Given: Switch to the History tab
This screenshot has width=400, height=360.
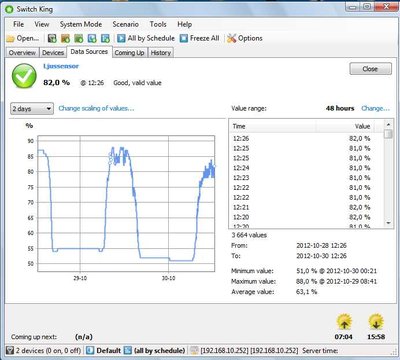Looking at the screenshot, I should tap(161, 53).
